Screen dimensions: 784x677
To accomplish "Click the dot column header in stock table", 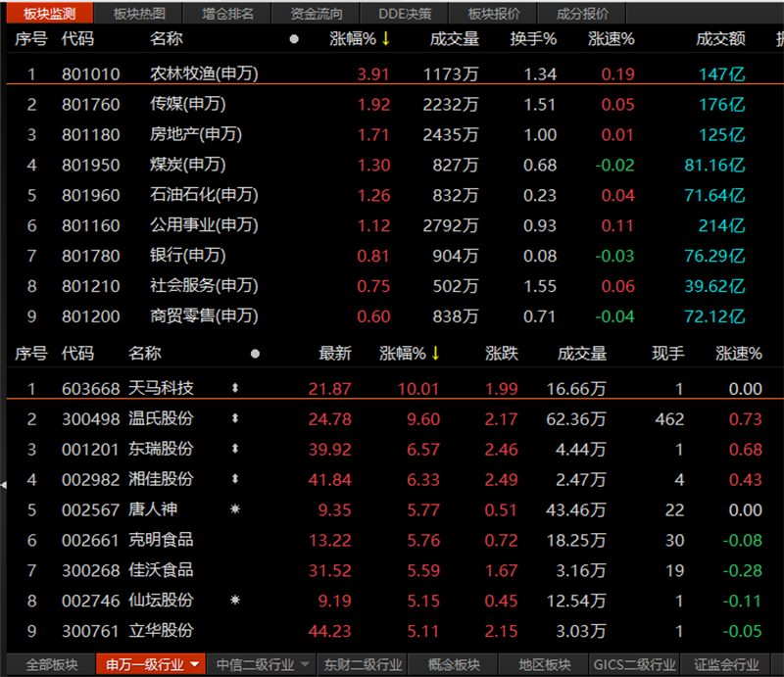I will [x=255, y=354].
